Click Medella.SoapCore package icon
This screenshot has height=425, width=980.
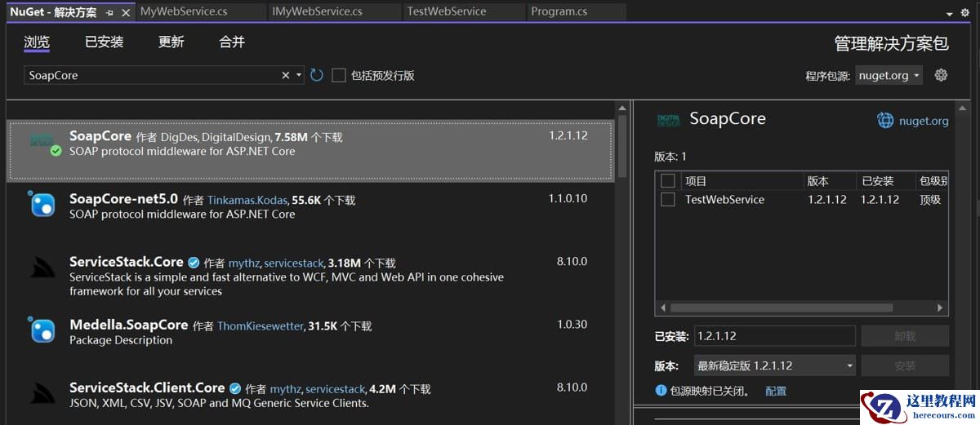click(42, 330)
